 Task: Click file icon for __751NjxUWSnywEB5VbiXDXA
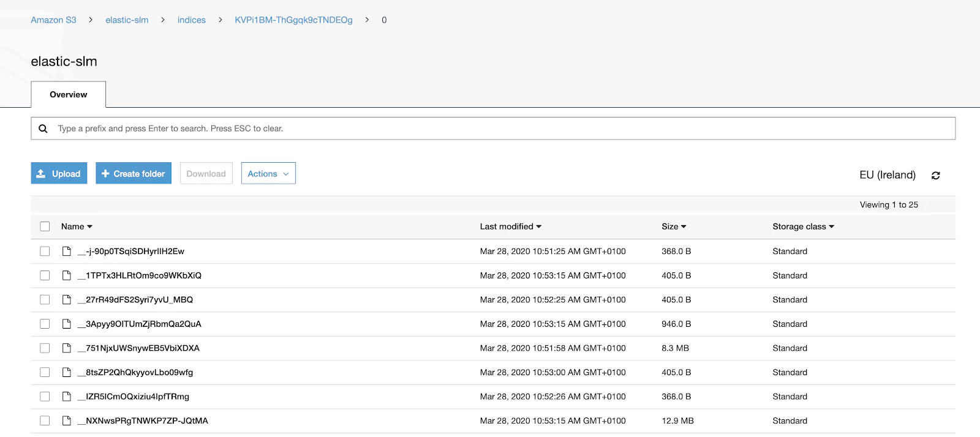pos(67,348)
